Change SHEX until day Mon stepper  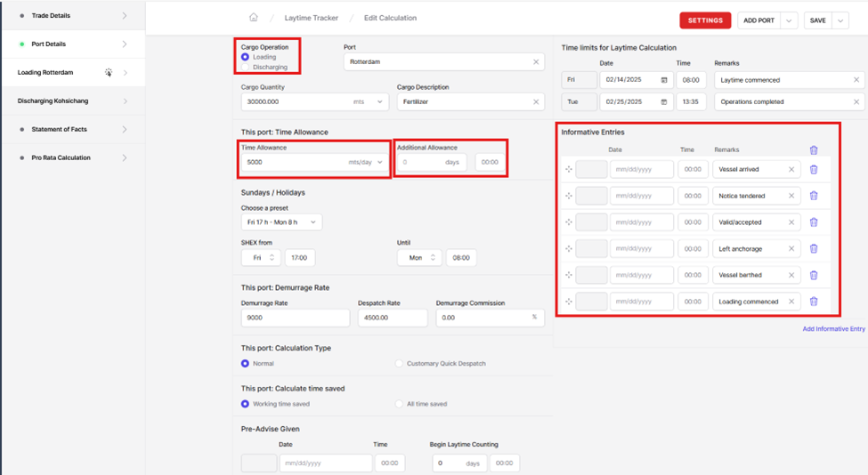pos(433,258)
